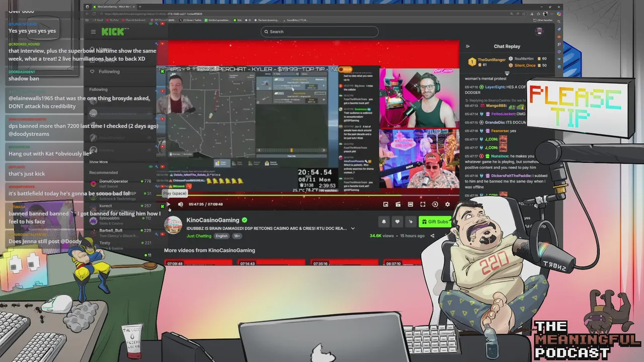Open Testy recommended channel

pyautogui.click(x=121, y=245)
